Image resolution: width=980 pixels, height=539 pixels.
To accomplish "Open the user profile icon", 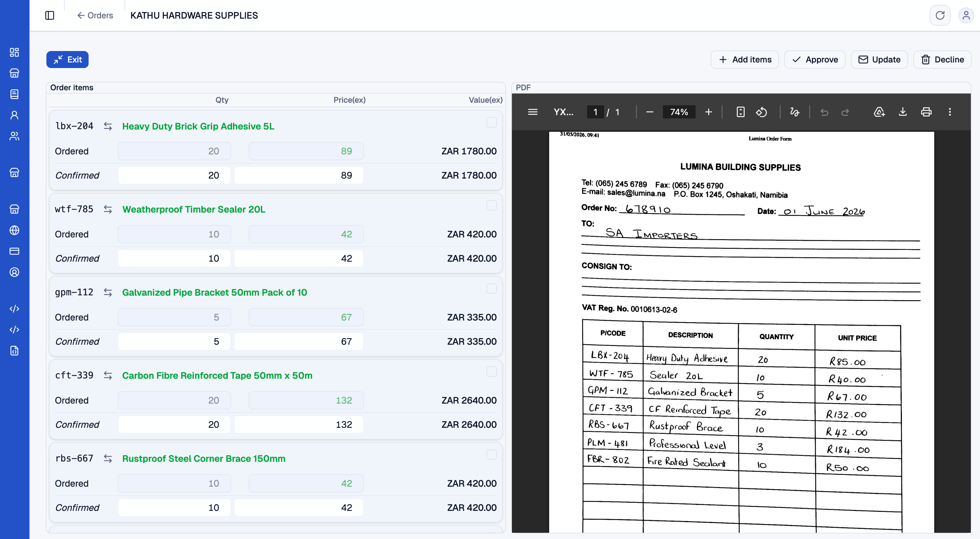I will click(966, 15).
